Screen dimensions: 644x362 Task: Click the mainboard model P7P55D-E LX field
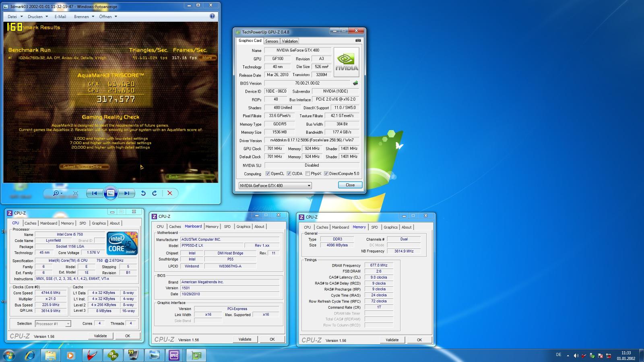click(x=212, y=245)
